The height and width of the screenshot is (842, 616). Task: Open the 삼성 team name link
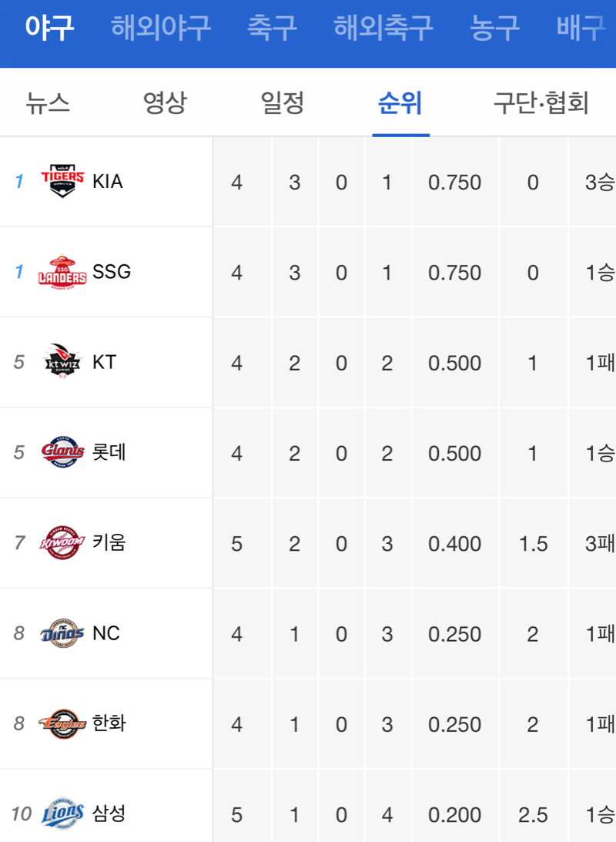tap(109, 813)
